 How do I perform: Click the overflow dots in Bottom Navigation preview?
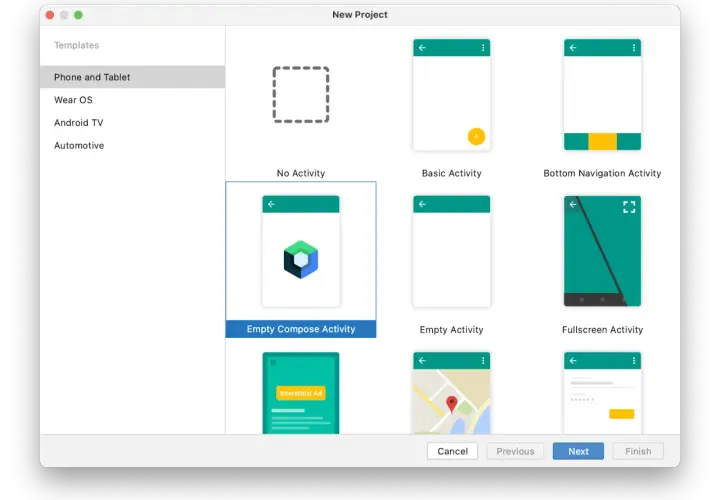click(x=634, y=48)
